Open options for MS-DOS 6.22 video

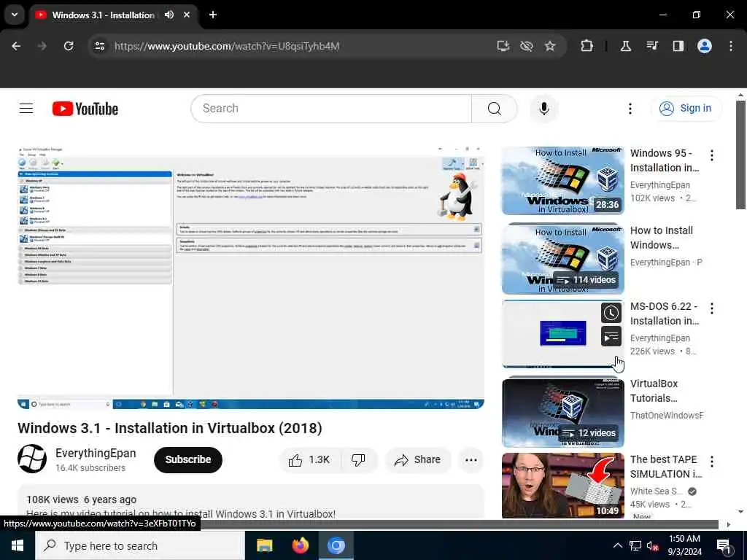click(x=712, y=308)
